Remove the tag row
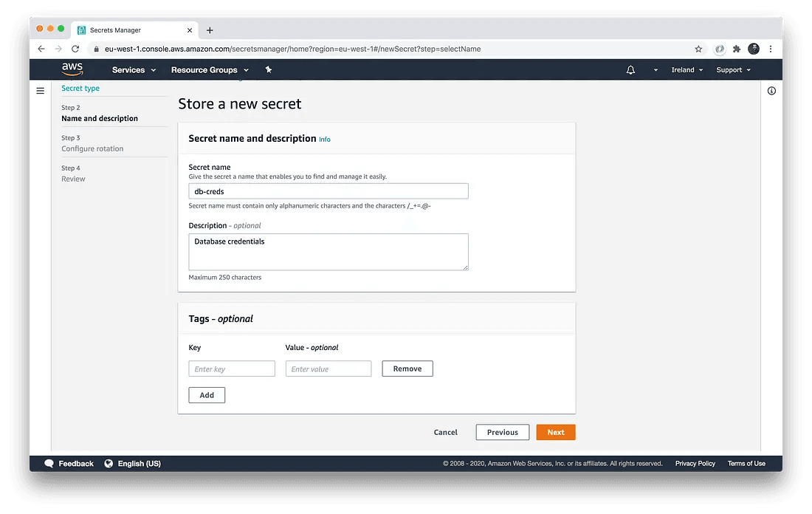 407,369
